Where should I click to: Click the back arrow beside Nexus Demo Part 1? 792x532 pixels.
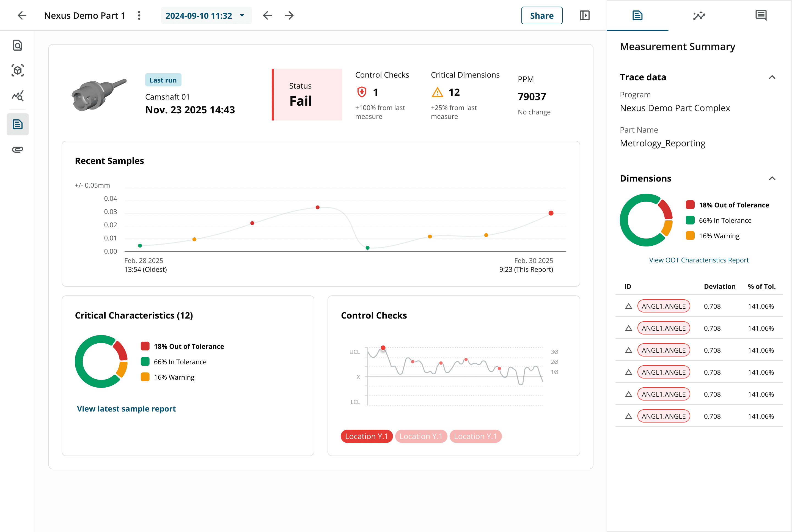pos(22,16)
